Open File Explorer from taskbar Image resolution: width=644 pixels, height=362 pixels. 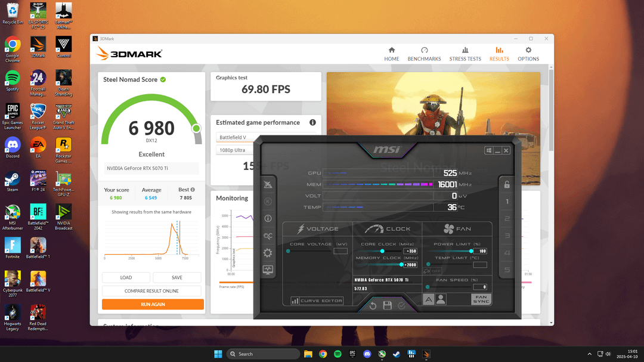(x=308, y=354)
